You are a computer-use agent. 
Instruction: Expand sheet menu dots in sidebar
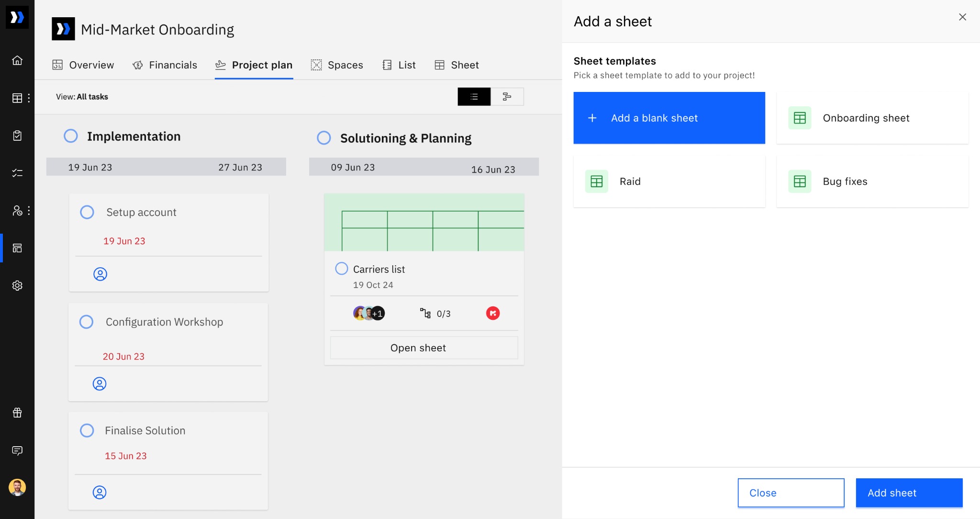click(29, 98)
